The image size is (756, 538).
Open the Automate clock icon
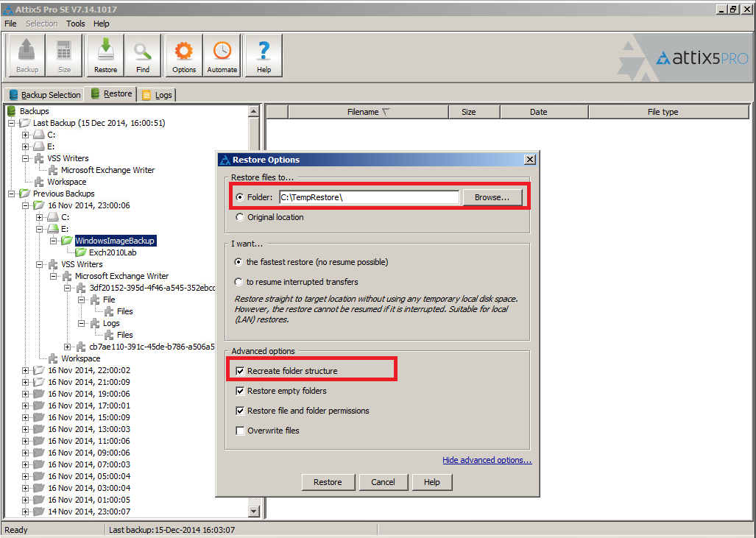tap(222, 51)
